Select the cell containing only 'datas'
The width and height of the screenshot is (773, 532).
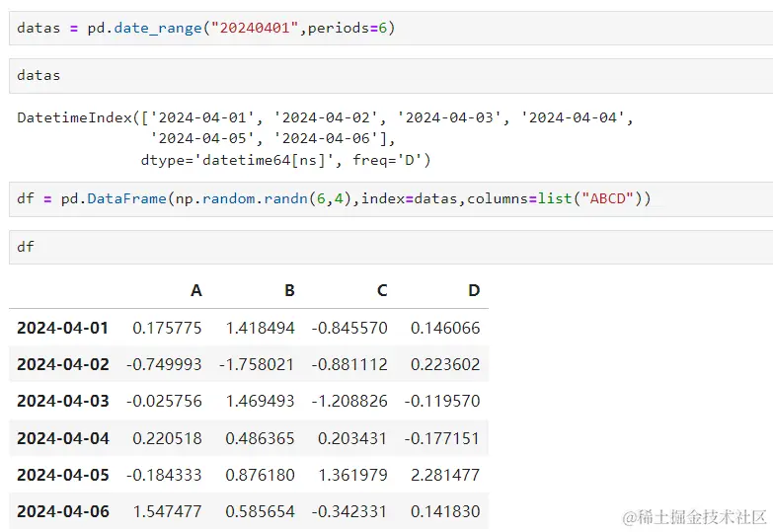391,76
